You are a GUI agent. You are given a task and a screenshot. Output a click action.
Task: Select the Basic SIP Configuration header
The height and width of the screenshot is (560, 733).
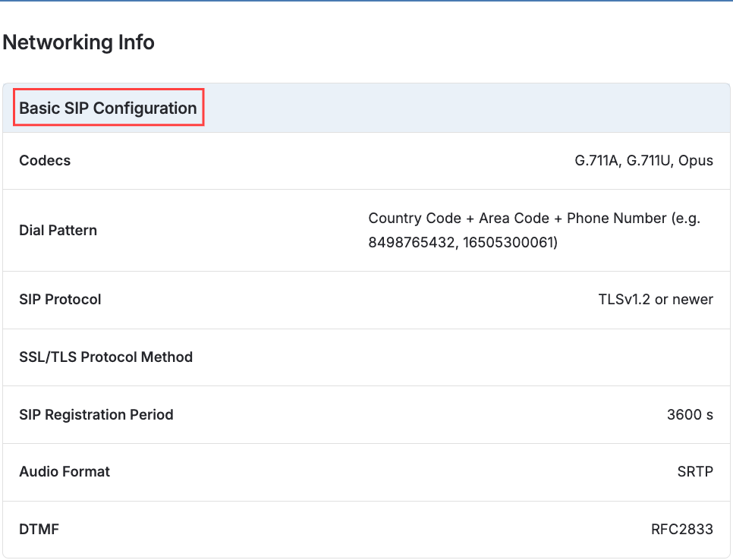[108, 108]
